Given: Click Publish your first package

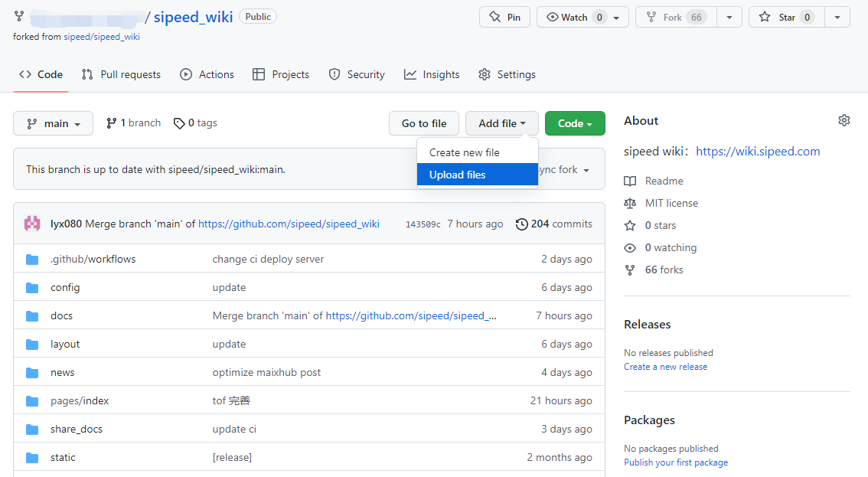Looking at the screenshot, I should (676, 462).
